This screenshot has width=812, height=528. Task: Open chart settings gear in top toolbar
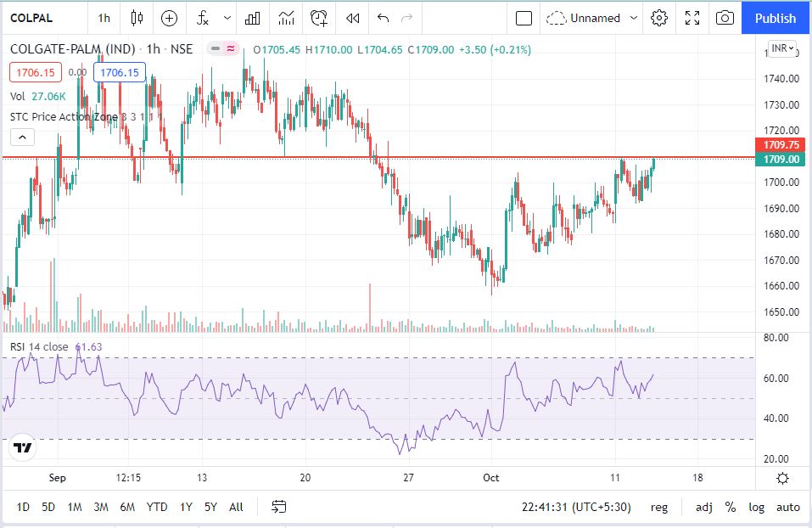(x=659, y=18)
